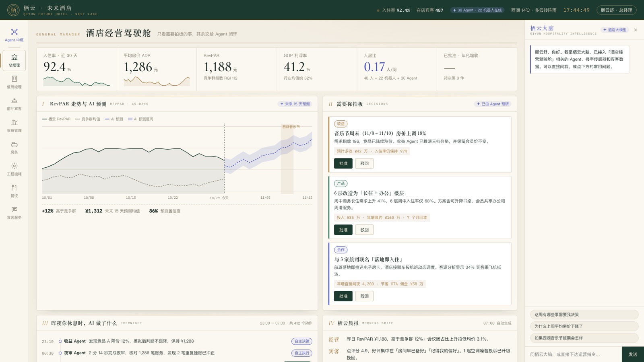Click the 人房比 0.17 value
Image resolution: width=644 pixels, height=362 pixels.
coord(380,67)
